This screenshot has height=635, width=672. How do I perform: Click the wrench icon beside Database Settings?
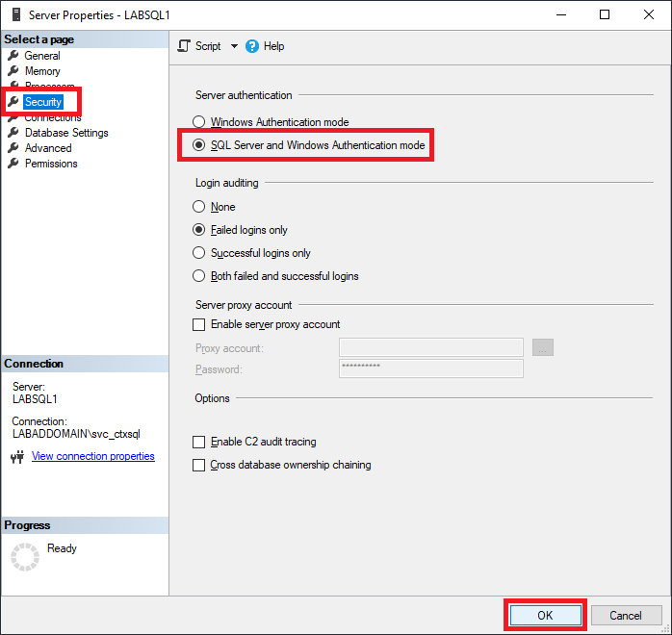[13, 133]
